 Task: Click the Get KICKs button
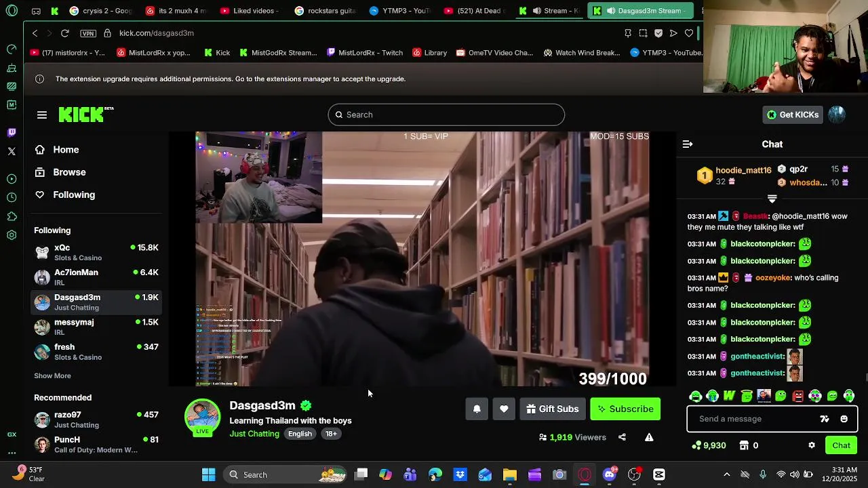coord(793,115)
